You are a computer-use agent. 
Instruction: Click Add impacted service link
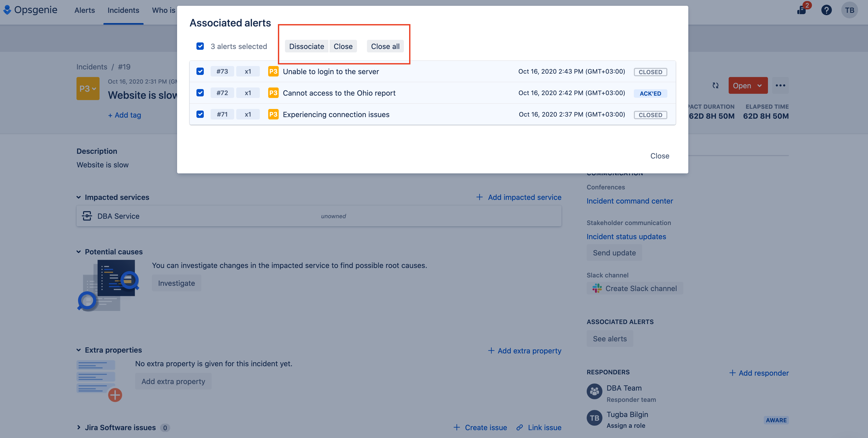click(524, 197)
